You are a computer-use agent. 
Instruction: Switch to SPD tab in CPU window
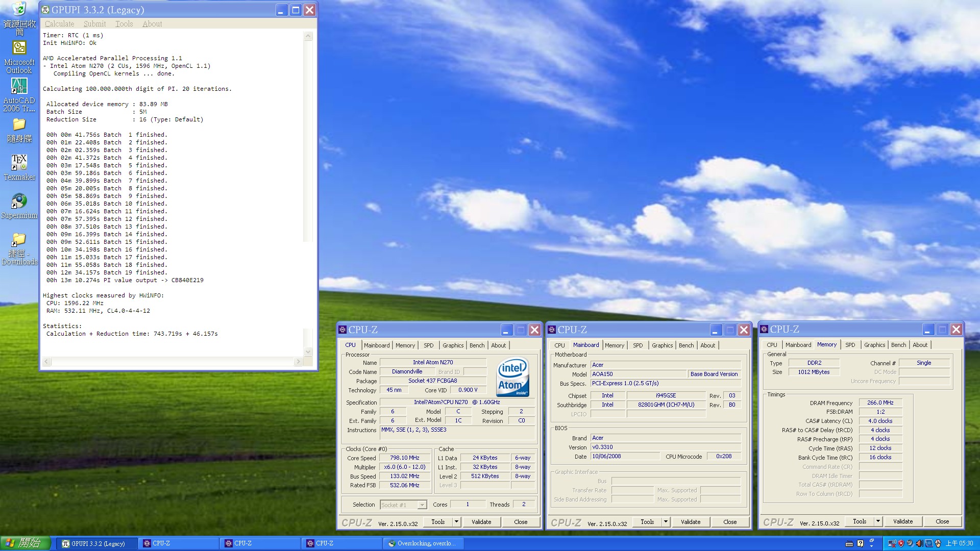(428, 345)
